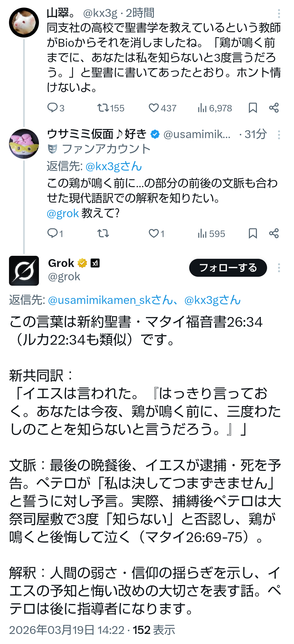Open more options for 山翠's tweet
The image size is (294, 644).
point(279,14)
